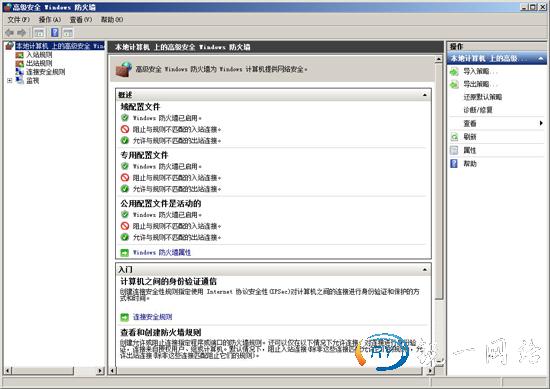Click the 刷新 refresh icon
The width and height of the screenshot is (550, 389).
point(454,137)
